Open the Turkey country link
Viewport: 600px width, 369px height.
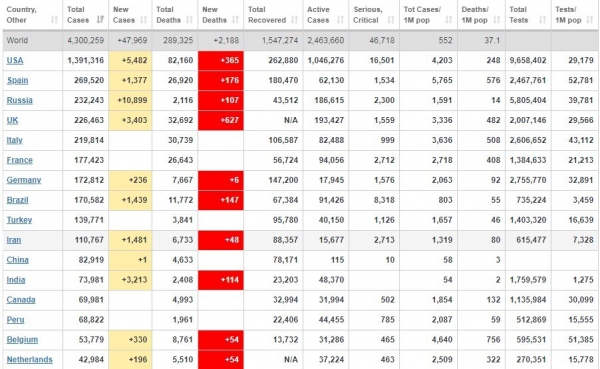pos(20,220)
